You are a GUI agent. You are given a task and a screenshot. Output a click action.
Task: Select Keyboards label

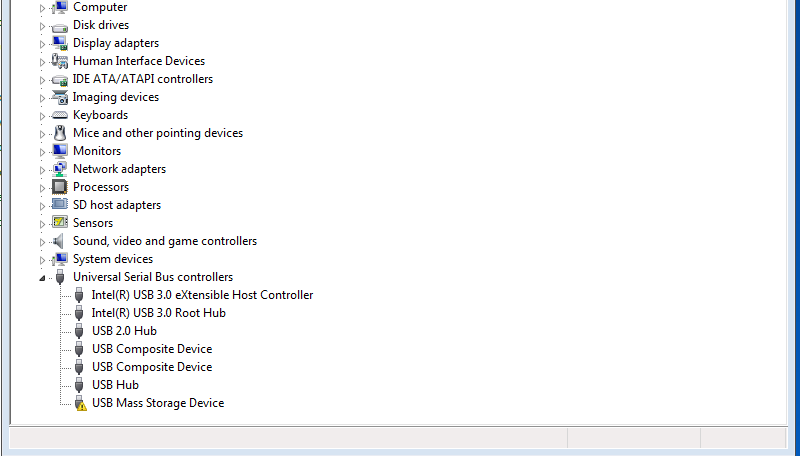tap(101, 115)
